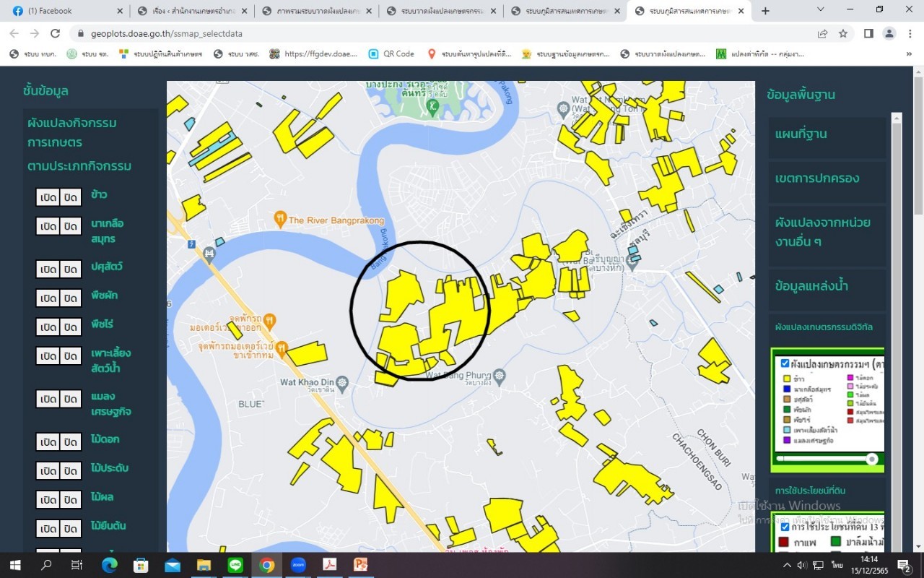Click the address bar URL field

coord(433,33)
